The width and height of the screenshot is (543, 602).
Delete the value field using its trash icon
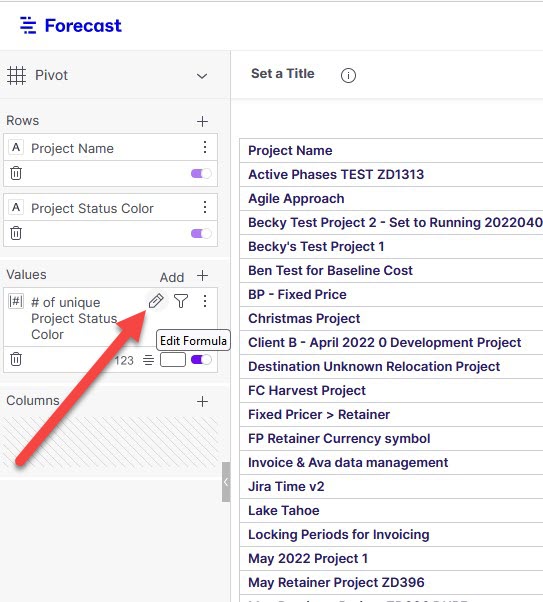tap(16, 359)
